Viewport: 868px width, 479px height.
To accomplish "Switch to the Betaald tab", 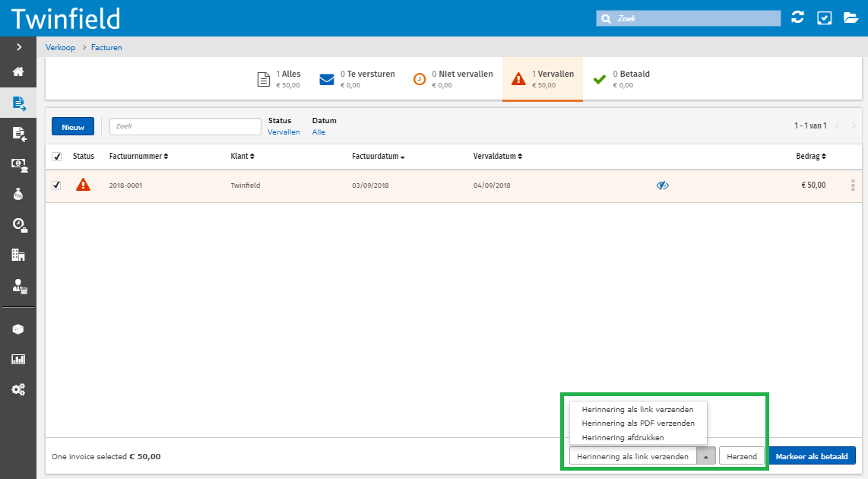I will coord(622,79).
